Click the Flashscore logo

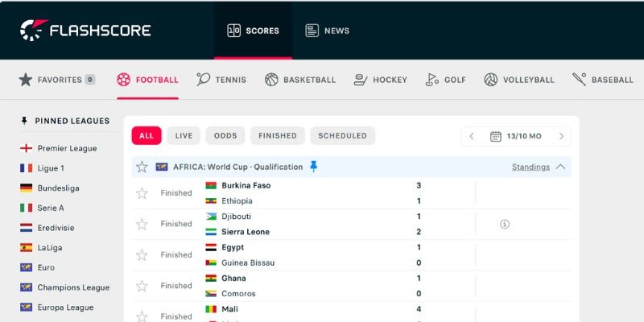[85, 31]
